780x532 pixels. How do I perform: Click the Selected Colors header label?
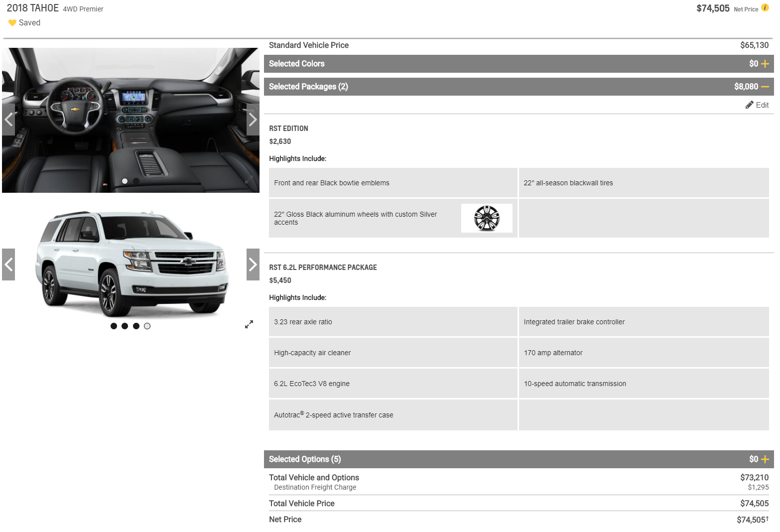(296, 64)
